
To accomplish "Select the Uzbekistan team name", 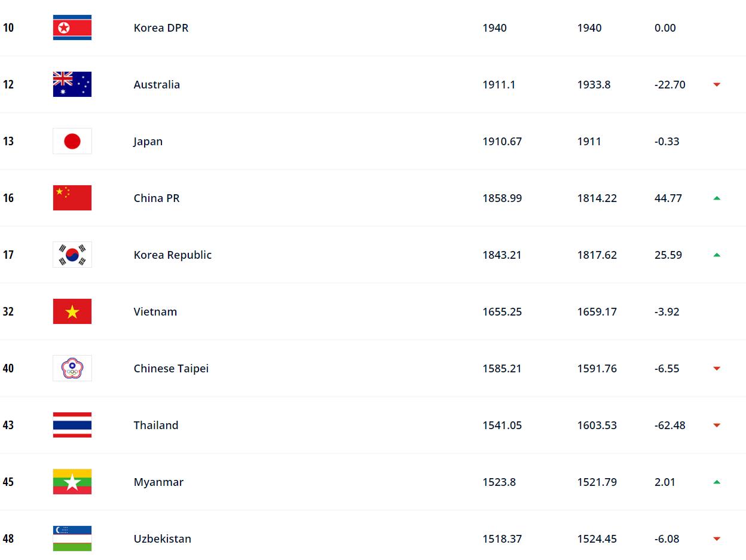I will (163, 538).
